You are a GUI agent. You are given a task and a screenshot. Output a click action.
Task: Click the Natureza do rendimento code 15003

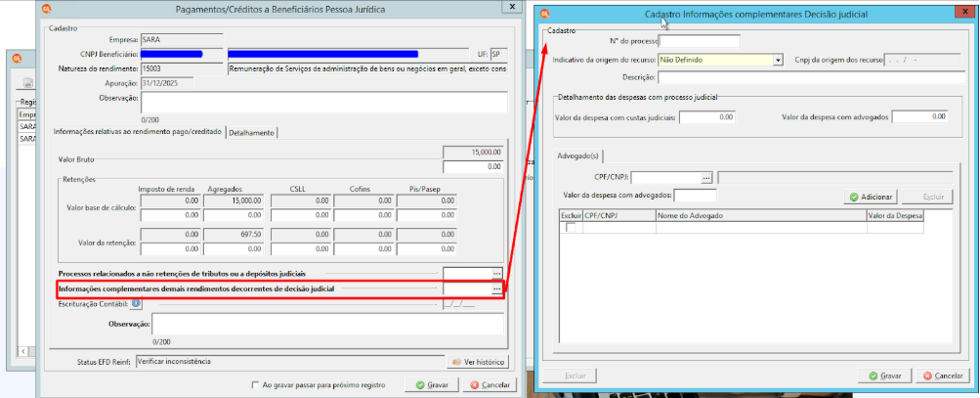(182, 68)
